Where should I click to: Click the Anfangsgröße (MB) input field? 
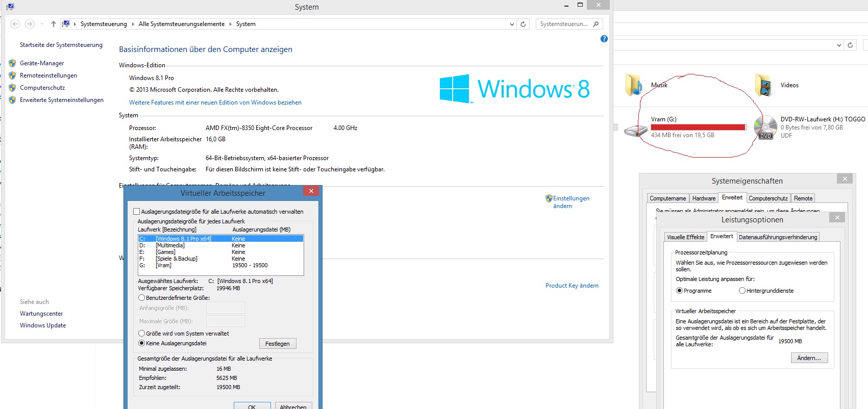tap(226, 308)
